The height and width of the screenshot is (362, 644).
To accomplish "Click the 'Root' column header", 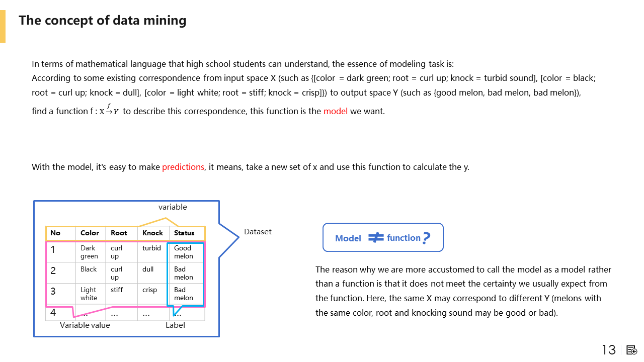I will pos(119,233).
